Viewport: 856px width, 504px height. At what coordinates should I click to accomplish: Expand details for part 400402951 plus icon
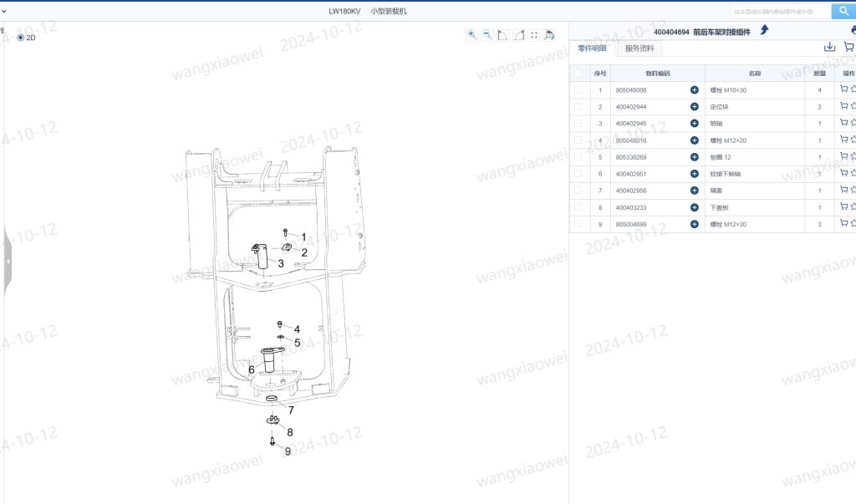click(695, 174)
